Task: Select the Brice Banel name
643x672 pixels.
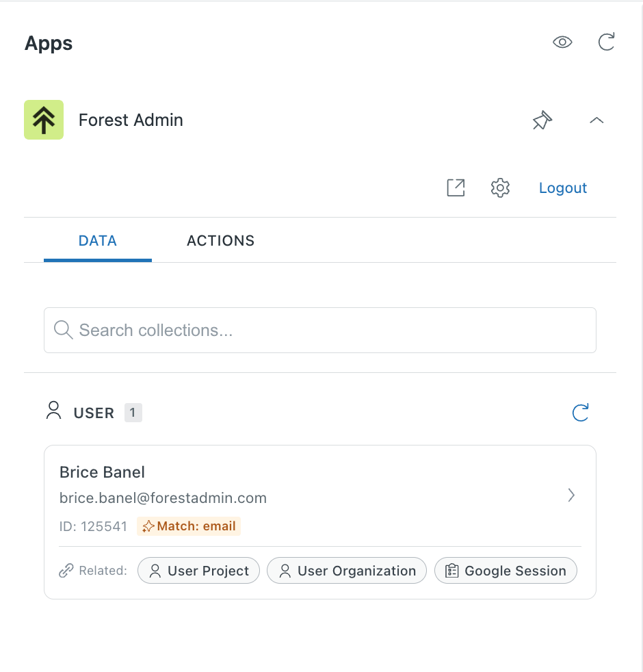Action: [x=102, y=472]
